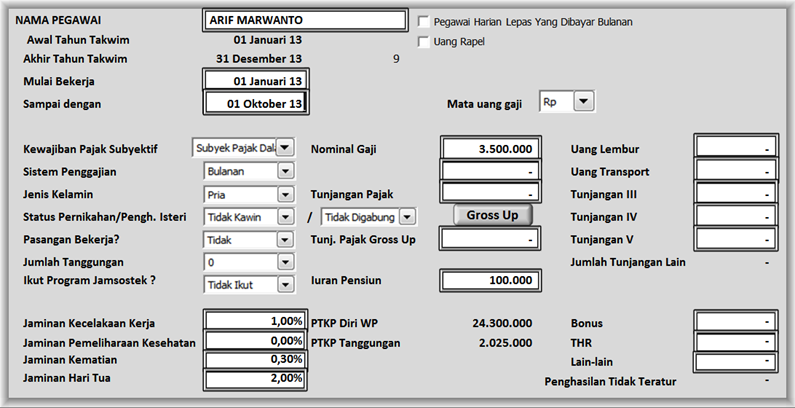Screen dimensions: 795x408
Task: Click Awal Tahun Takwim date 01 Januari 13
Action: point(268,40)
